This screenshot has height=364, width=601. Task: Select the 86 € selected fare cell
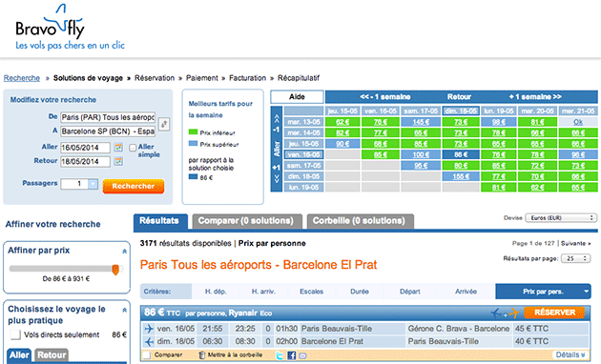coord(461,154)
